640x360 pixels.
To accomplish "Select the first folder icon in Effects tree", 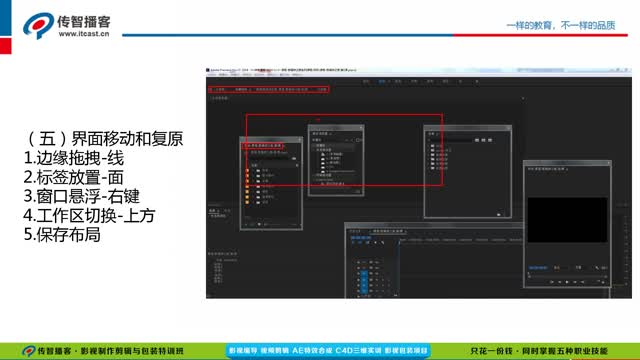I will 322,154.
